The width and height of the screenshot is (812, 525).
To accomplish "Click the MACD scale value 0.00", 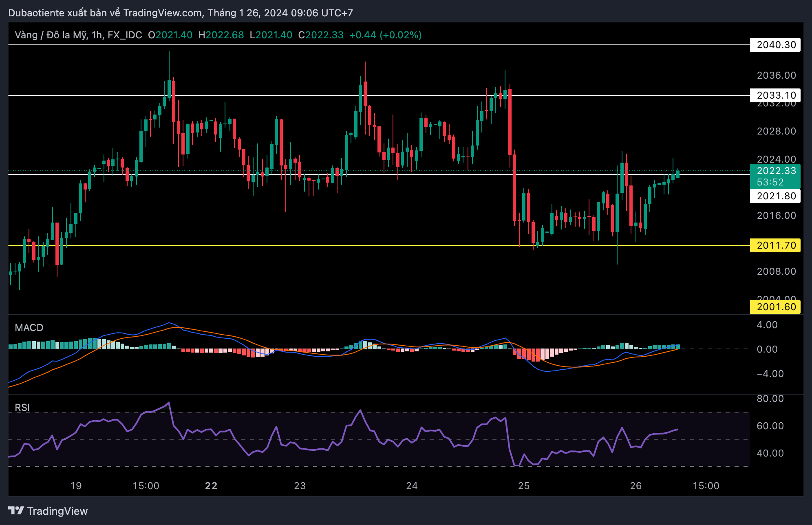I will 767,349.
